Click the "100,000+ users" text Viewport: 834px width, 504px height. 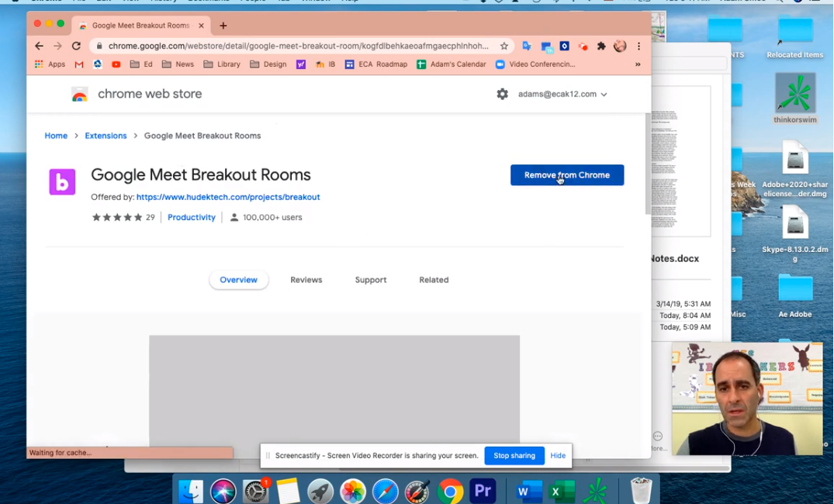coord(272,217)
